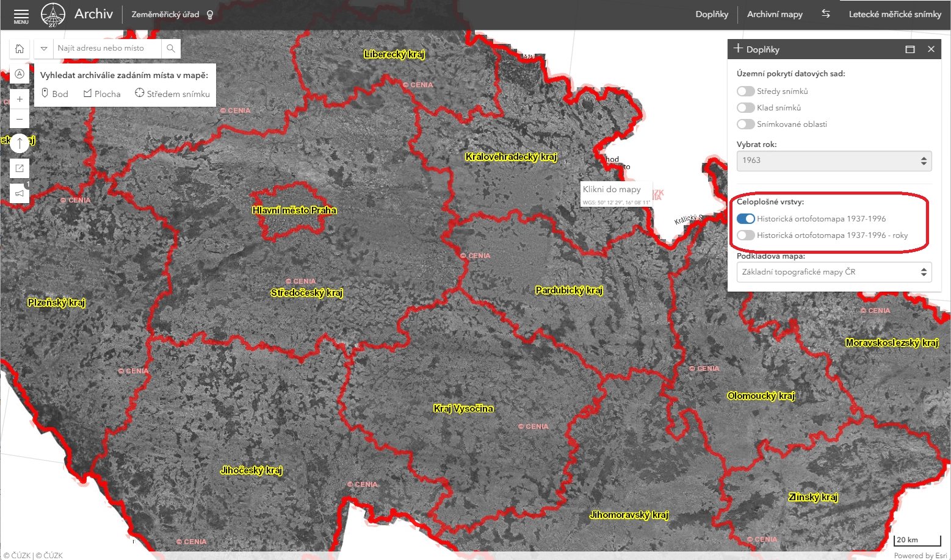Click the lightbulb hint icon
This screenshot has height=560, width=951.
pyautogui.click(x=210, y=15)
